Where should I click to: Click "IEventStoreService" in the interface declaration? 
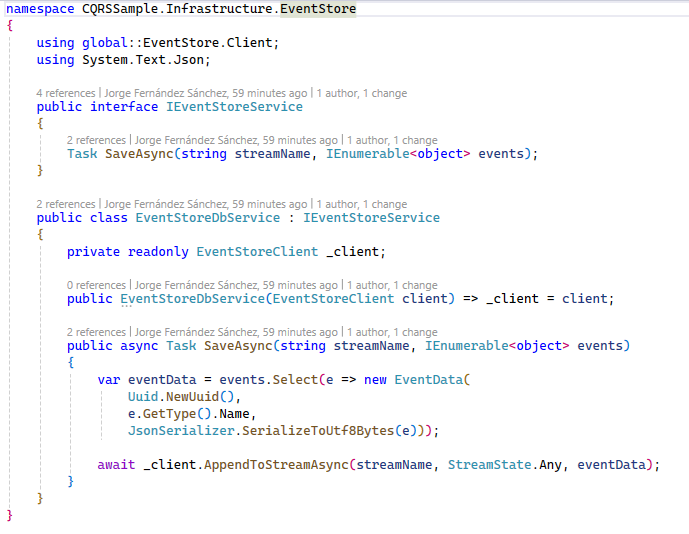[x=234, y=107]
